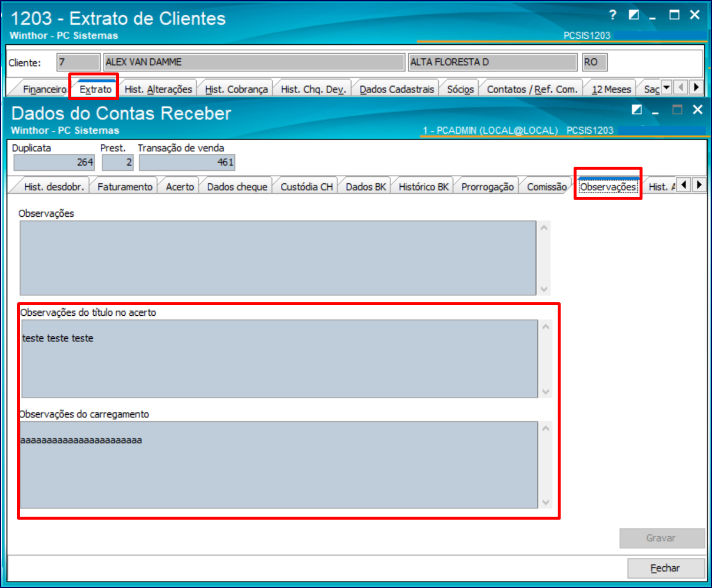Open the Hist. desdobr. tab
Viewport: 712px width, 588px height.
point(54,186)
